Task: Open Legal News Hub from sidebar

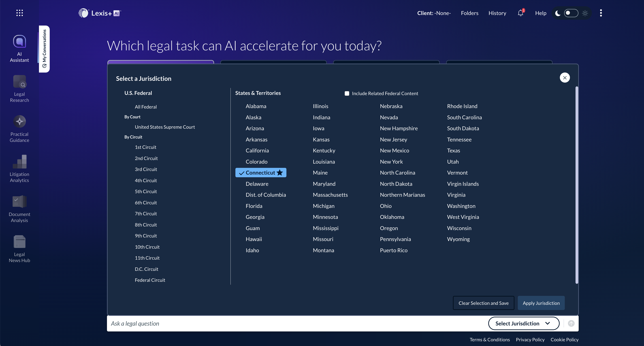Action: [19, 249]
